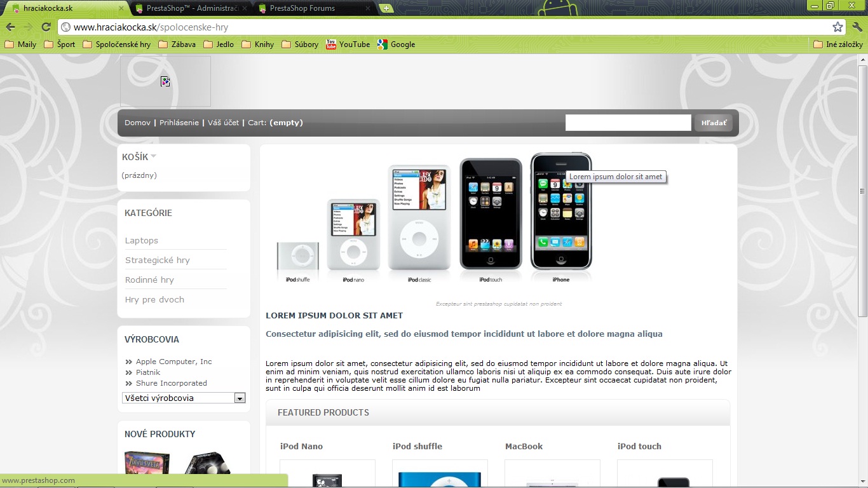The width and height of the screenshot is (868, 488).
Task: Open the MacBook featured product
Action: pyautogui.click(x=524, y=446)
